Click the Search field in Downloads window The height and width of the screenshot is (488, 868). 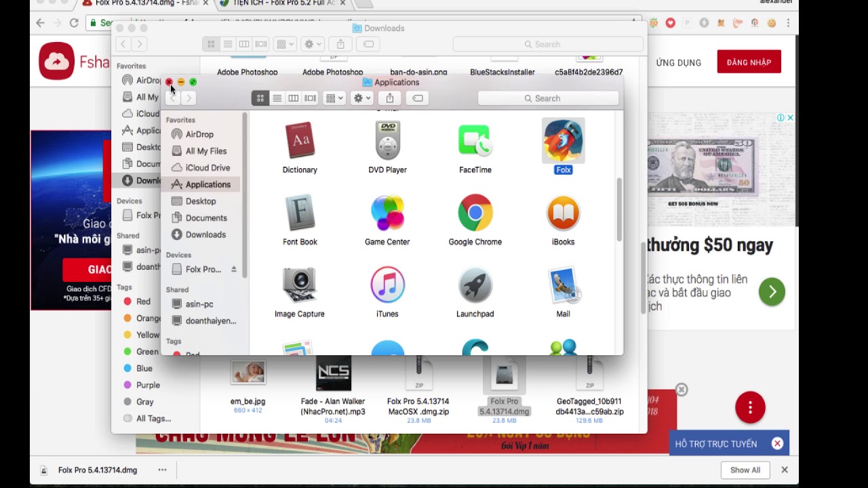point(548,44)
